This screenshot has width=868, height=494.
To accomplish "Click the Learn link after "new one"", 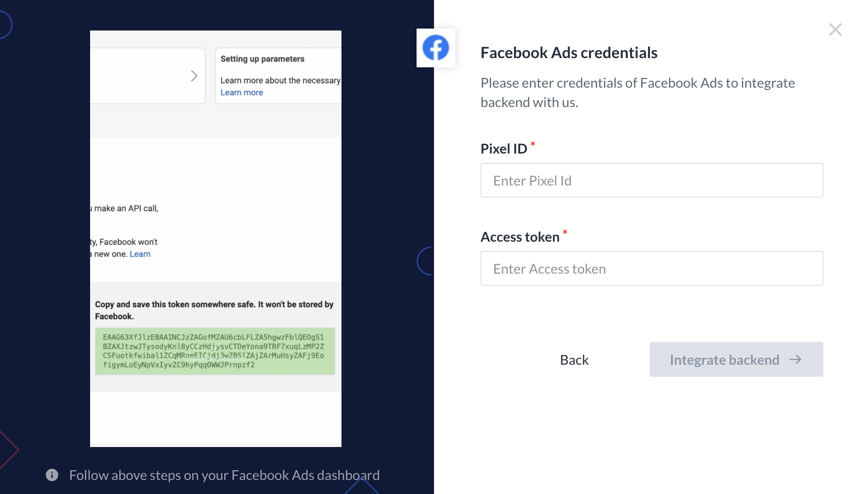I will coord(140,254).
